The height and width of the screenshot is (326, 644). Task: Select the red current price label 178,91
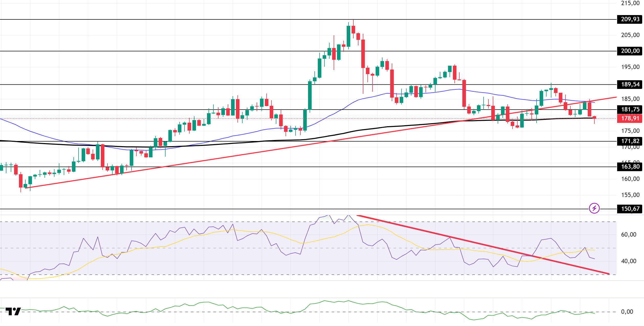[x=630, y=118]
